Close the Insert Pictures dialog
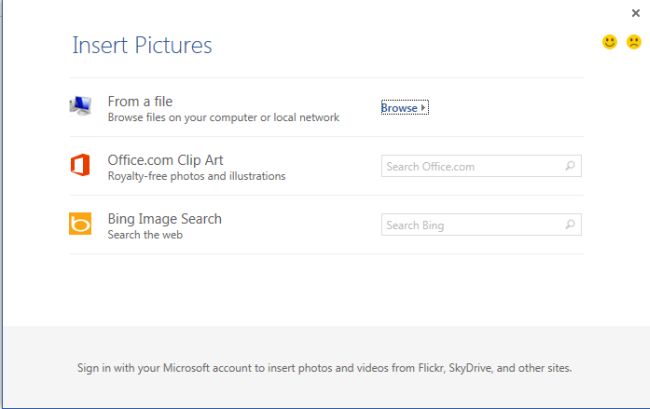 click(x=636, y=13)
